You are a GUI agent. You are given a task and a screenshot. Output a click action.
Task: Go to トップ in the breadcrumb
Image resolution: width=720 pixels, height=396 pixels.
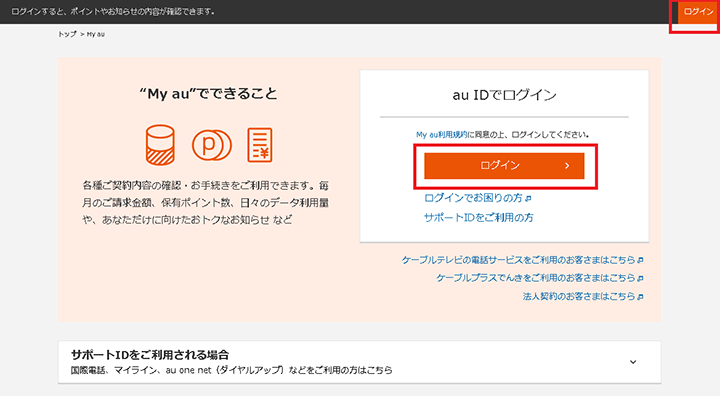(x=67, y=34)
